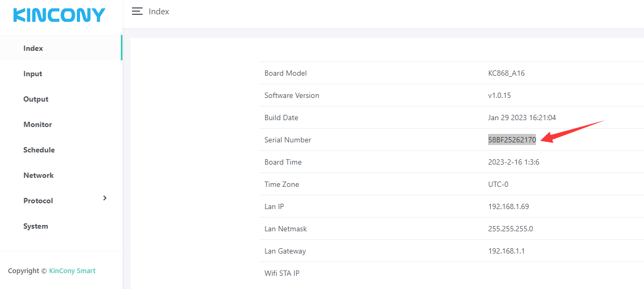
Task: Open the System menu item
Action: [x=36, y=226]
